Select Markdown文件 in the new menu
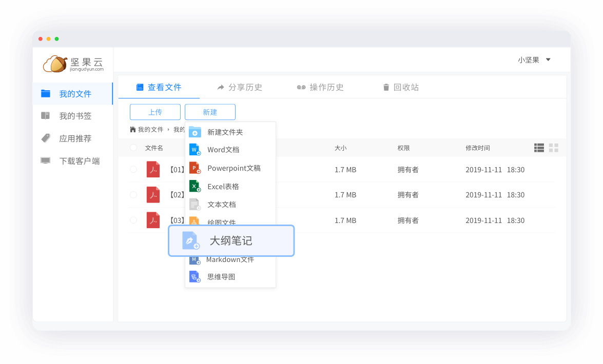The width and height of the screenshot is (603, 364). tap(230, 260)
